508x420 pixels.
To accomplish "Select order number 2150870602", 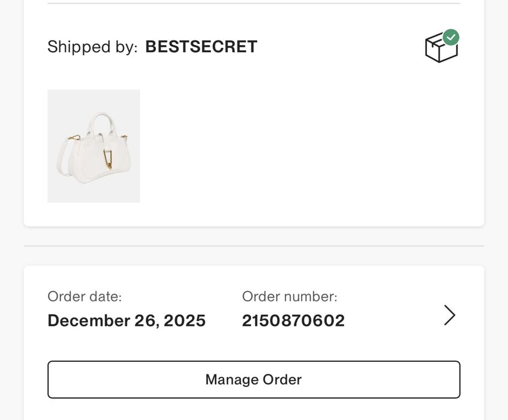I will point(293,320).
